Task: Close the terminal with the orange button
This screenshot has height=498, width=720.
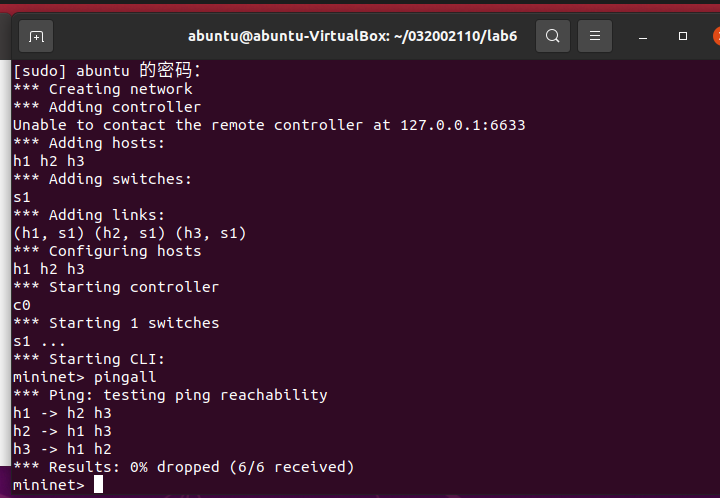Action: tap(716, 36)
